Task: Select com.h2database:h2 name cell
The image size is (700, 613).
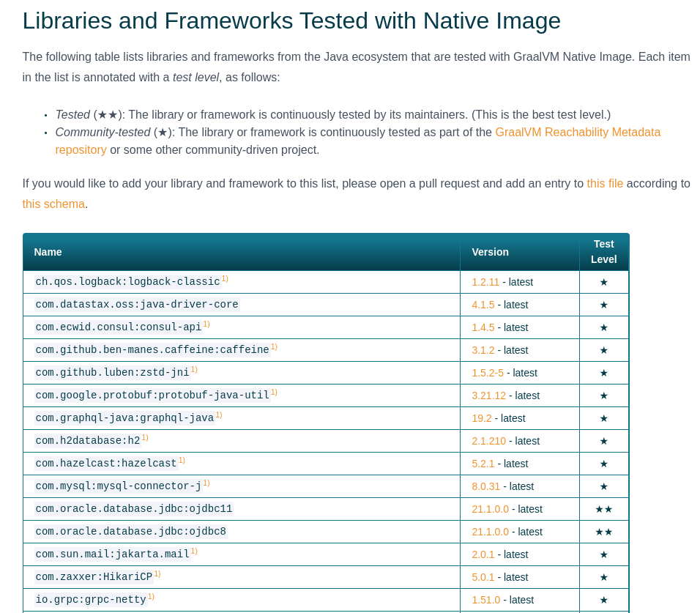Action: 242,441
